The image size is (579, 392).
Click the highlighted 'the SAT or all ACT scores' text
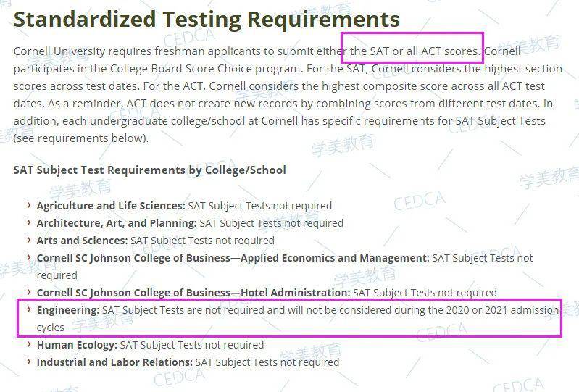point(415,51)
